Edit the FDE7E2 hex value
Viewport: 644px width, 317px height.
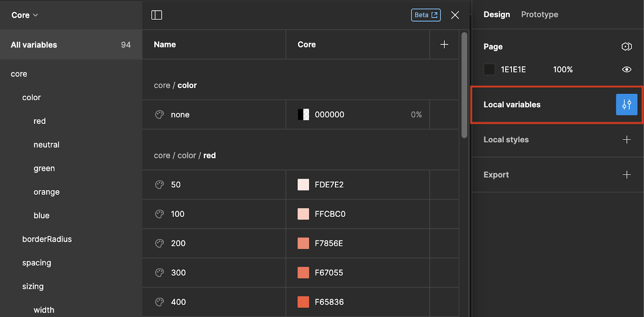click(x=329, y=185)
